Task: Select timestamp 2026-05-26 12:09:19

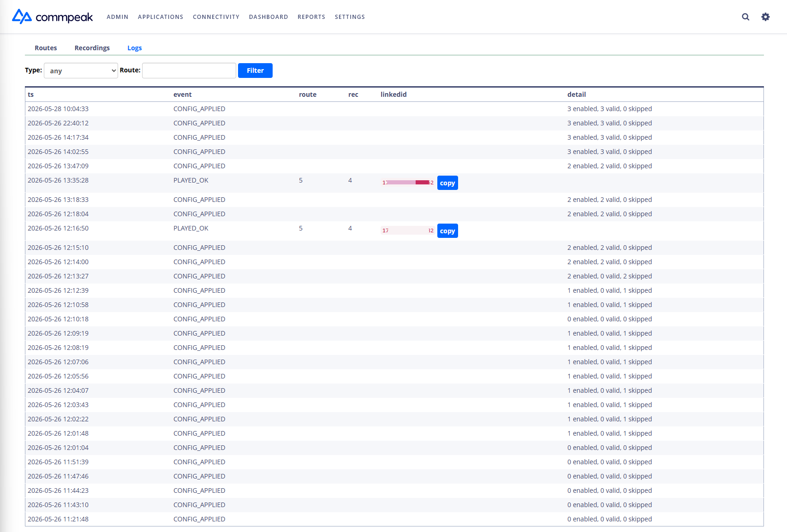Action: coord(58,333)
